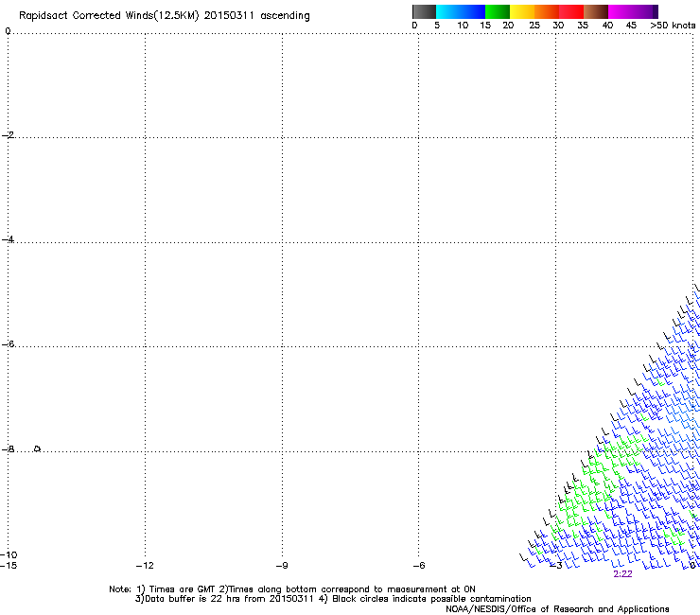Pick the green 15–20 knot legend swatch
This screenshot has height=615, width=700.
click(498, 11)
